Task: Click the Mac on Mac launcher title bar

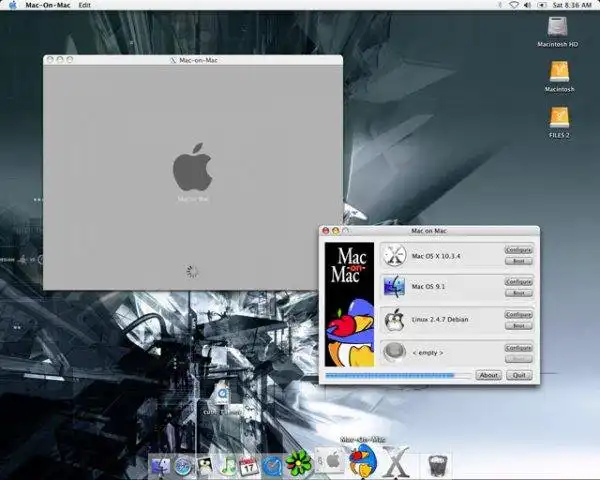Action: pos(429,230)
